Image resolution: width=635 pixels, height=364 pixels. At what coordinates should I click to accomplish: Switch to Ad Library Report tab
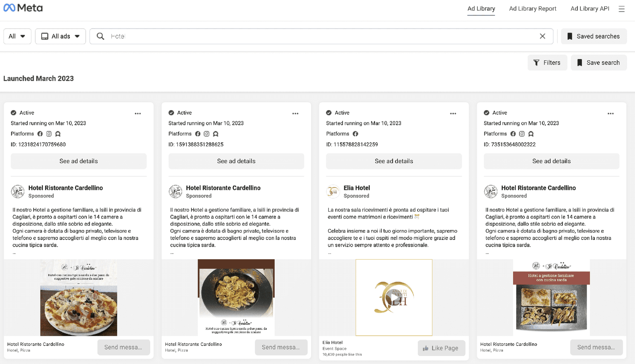[x=533, y=9]
